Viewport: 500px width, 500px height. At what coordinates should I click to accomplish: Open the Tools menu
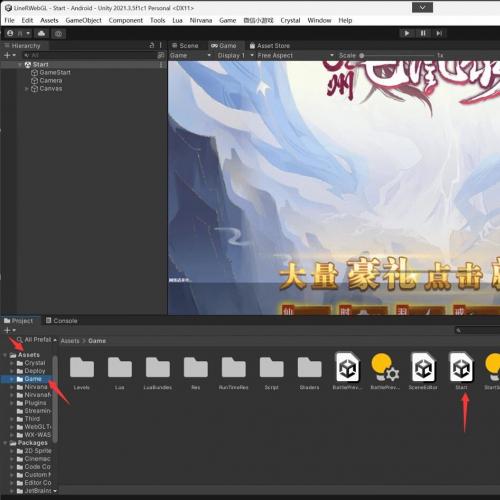[158, 20]
